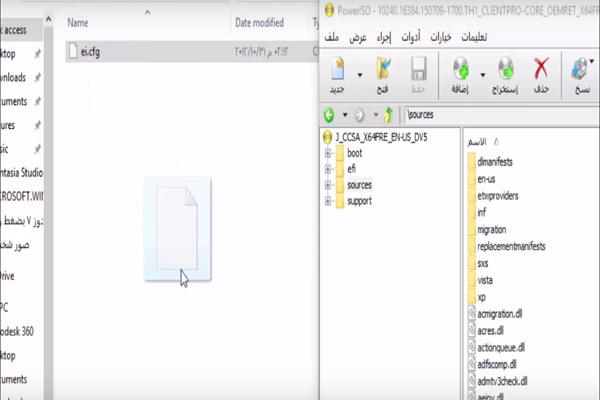Select the vista folder
Screen dimensions: 600x400
(485, 280)
